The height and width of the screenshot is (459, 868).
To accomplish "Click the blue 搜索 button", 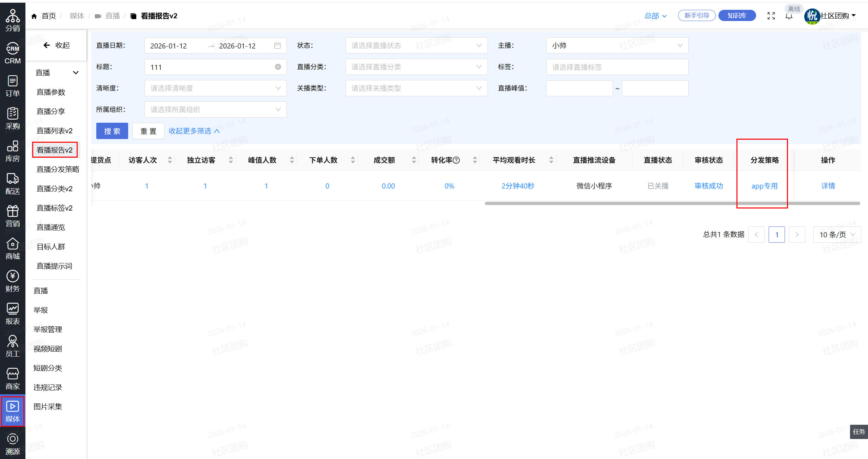I will (x=112, y=131).
